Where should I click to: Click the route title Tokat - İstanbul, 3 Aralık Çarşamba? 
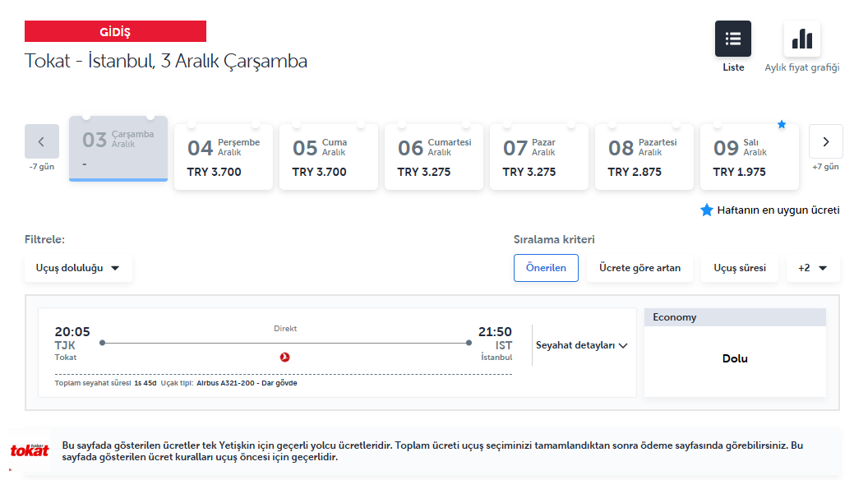pos(166,61)
